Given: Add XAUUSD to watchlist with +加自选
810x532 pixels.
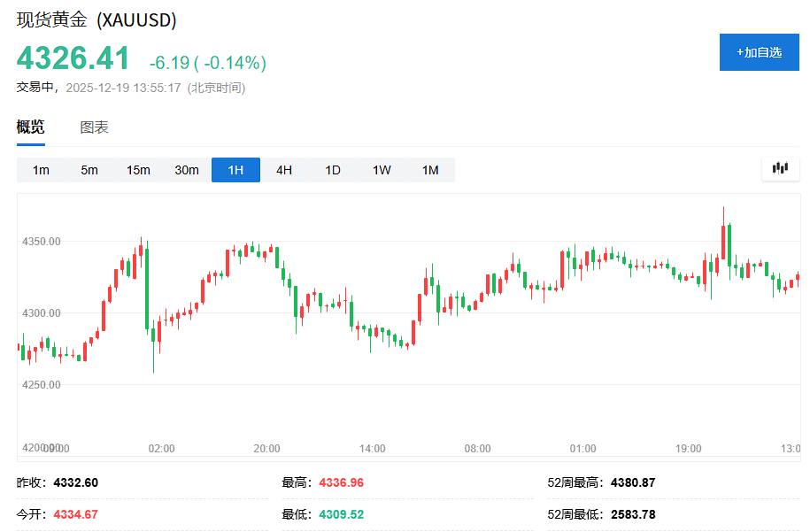Looking at the screenshot, I should (759, 52).
